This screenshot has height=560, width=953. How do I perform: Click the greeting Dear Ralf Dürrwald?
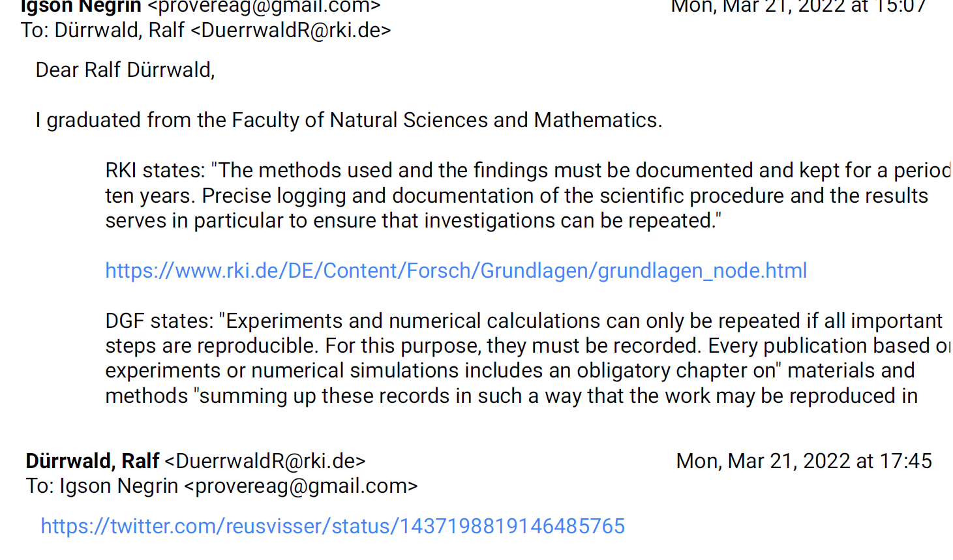pyautogui.click(x=125, y=70)
